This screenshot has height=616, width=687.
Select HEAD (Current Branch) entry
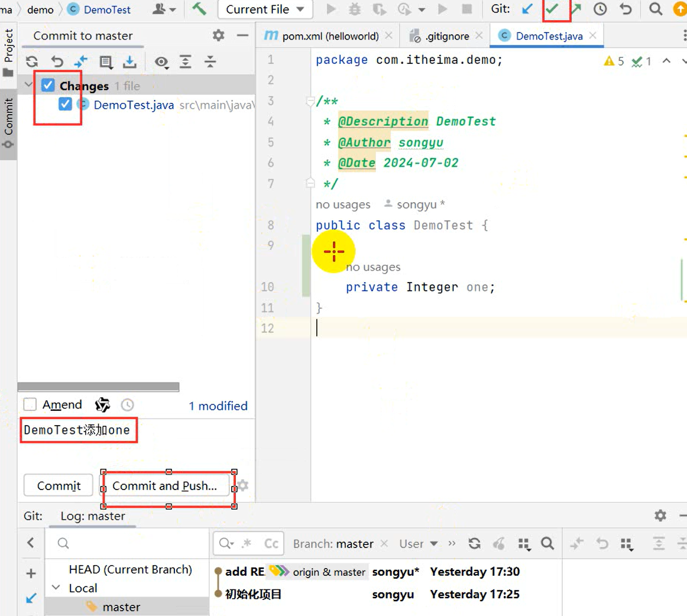point(130,569)
